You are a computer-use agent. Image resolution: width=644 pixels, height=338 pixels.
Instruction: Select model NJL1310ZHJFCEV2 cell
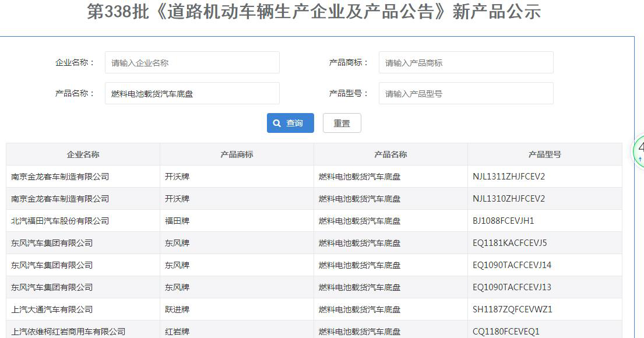(544, 199)
